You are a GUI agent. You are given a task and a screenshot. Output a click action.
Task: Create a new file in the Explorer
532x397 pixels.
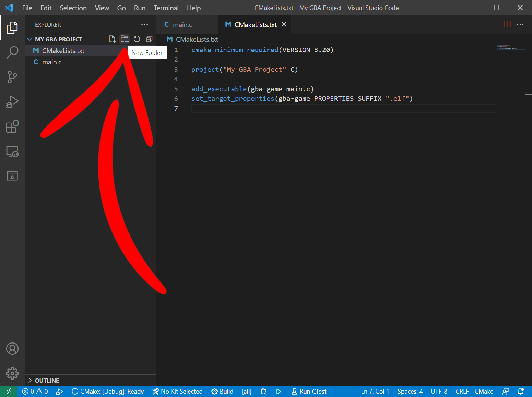[x=112, y=39]
